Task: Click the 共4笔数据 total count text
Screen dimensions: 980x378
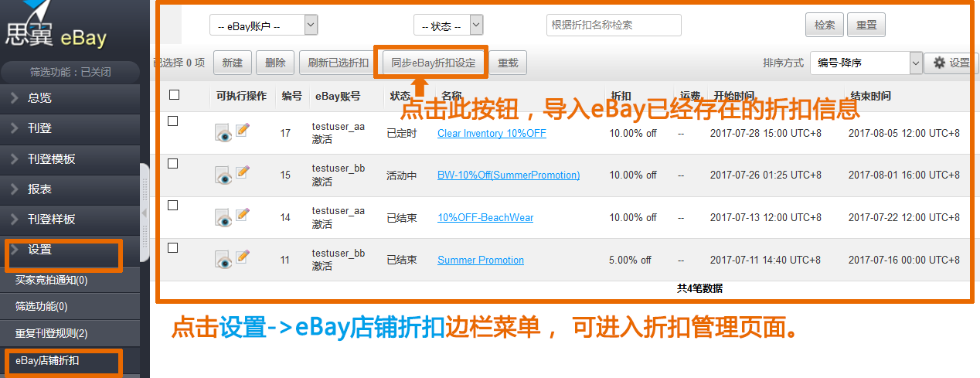Action: [699, 288]
